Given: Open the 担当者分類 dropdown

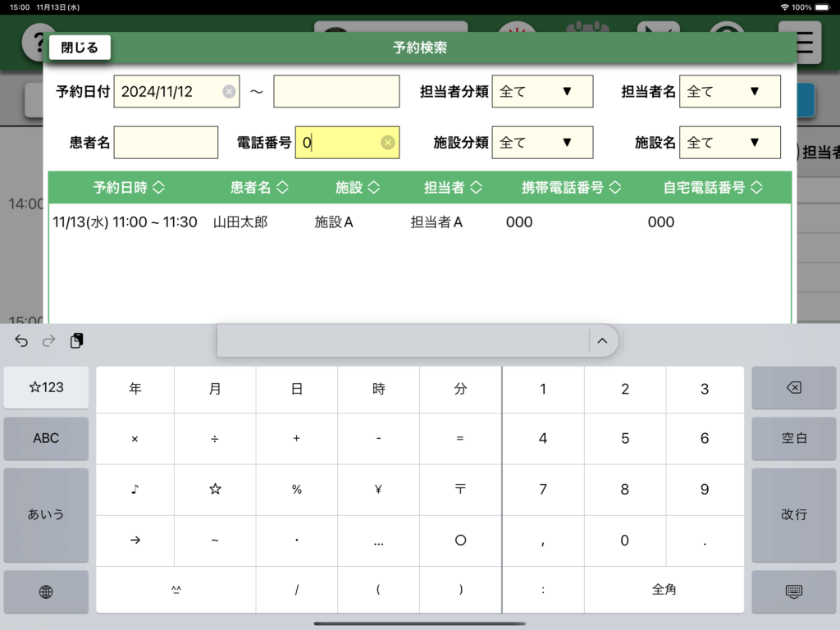Looking at the screenshot, I should point(542,92).
